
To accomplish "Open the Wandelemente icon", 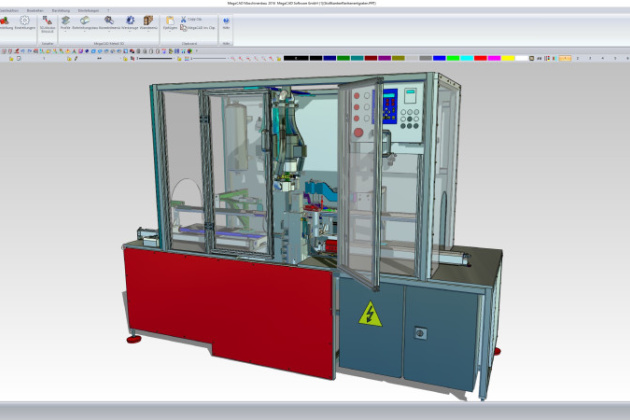I will click(149, 21).
